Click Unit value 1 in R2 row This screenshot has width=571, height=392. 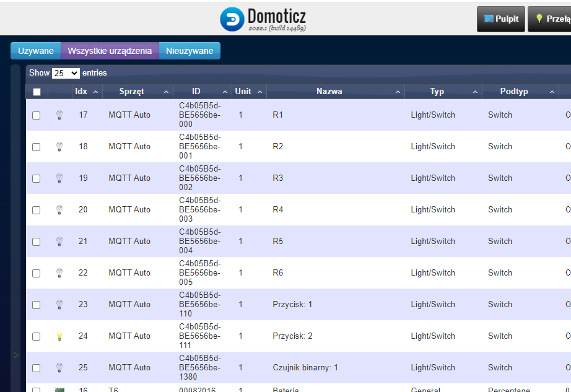click(x=240, y=147)
